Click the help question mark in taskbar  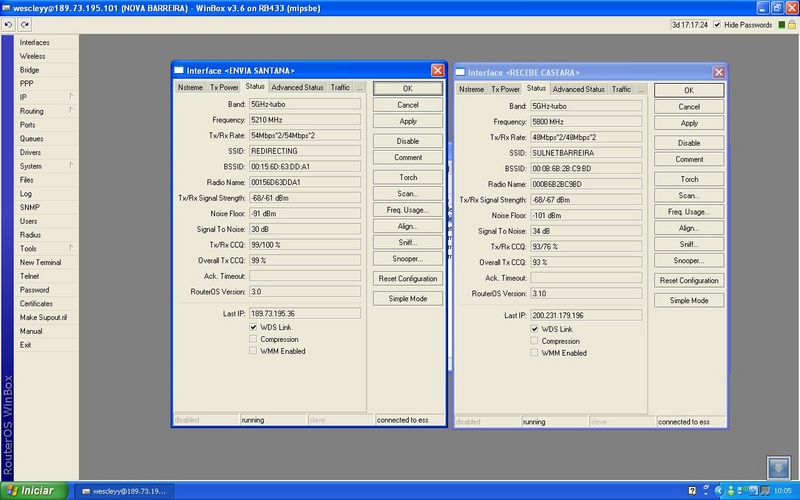[x=692, y=491]
